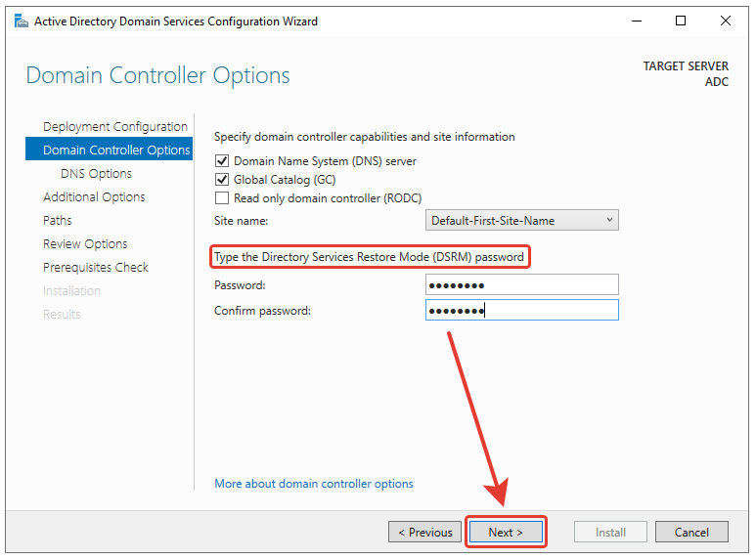
Task: Click the Confirm password field
Action: (x=522, y=310)
